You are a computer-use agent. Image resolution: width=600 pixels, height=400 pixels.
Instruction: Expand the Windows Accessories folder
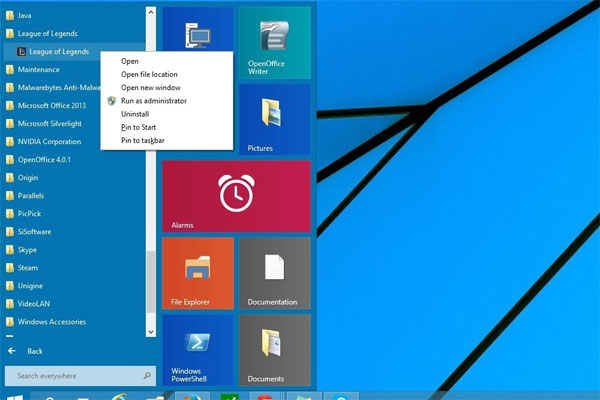coord(52,322)
